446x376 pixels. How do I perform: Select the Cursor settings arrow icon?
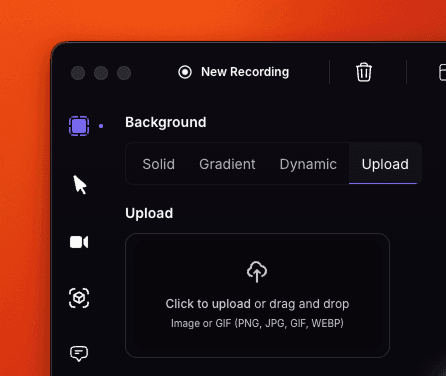coord(80,185)
